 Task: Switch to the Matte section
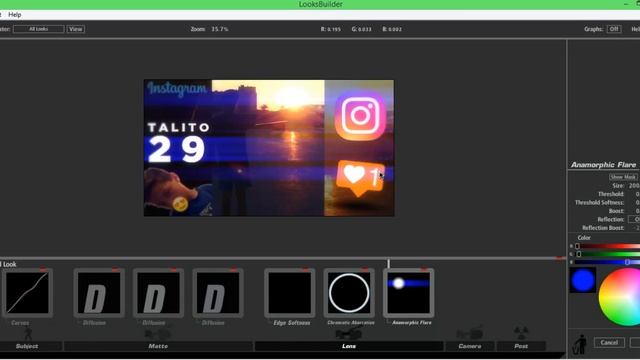[x=158, y=346]
